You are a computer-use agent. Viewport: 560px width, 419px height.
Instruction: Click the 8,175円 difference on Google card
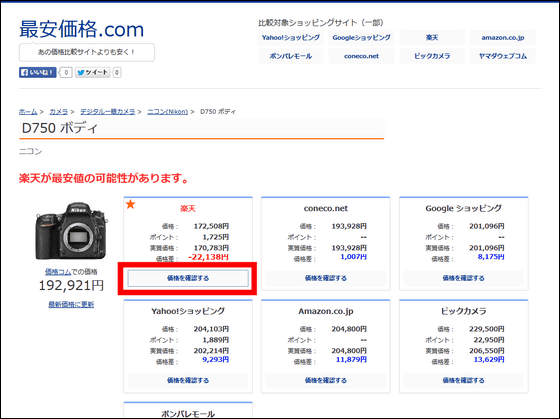tap(491, 256)
